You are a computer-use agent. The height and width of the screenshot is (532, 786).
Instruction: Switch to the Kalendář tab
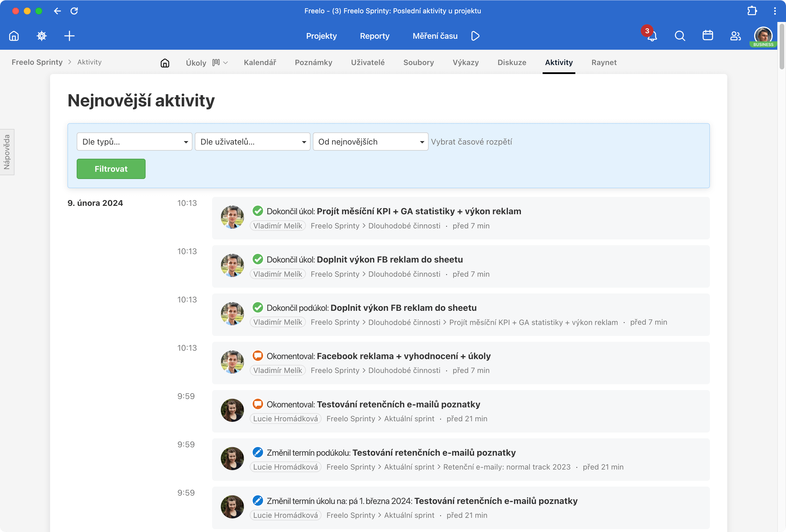[260, 62]
